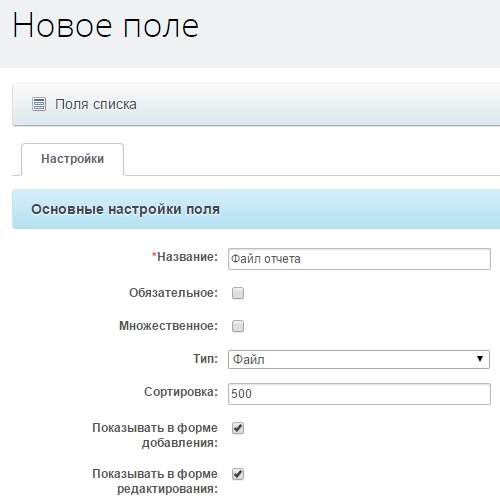Enable the Обязательное checkbox
Image resolution: width=500 pixels, height=503 pixels.
(238, 293)
